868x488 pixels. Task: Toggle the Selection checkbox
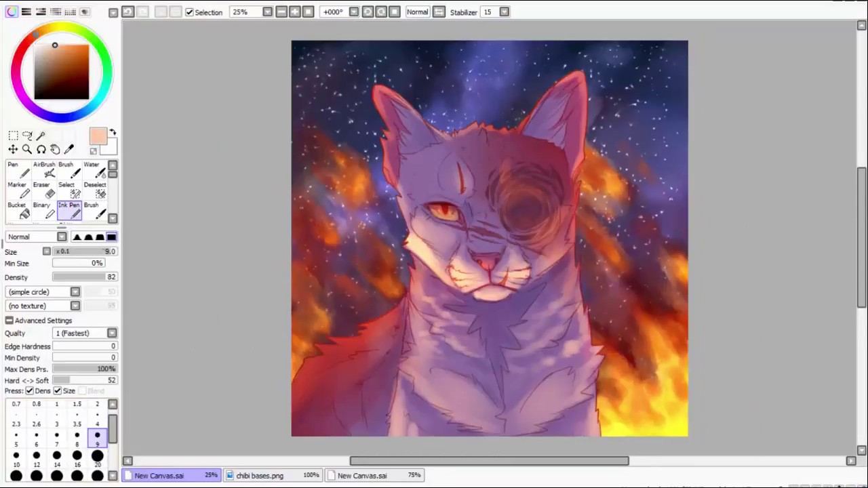tap(189, 12)
